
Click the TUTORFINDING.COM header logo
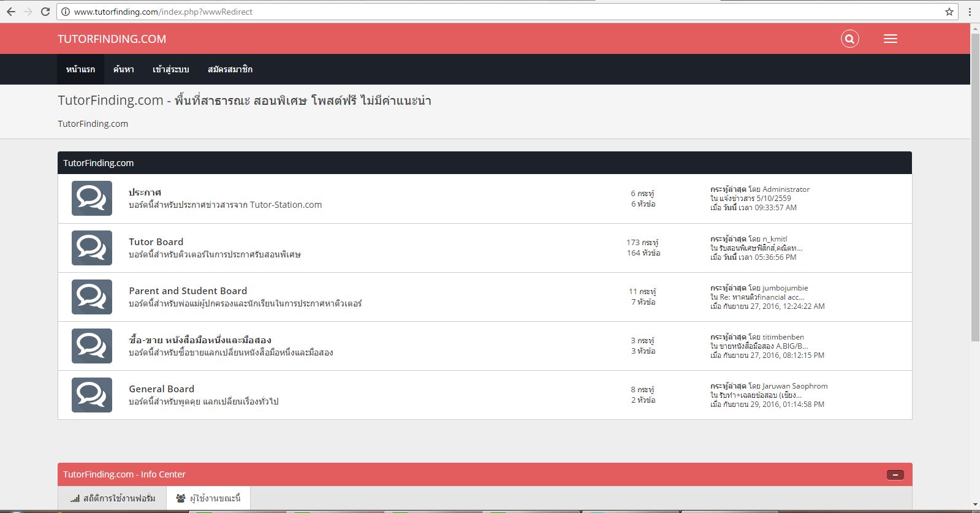click(x=112, y=39)
